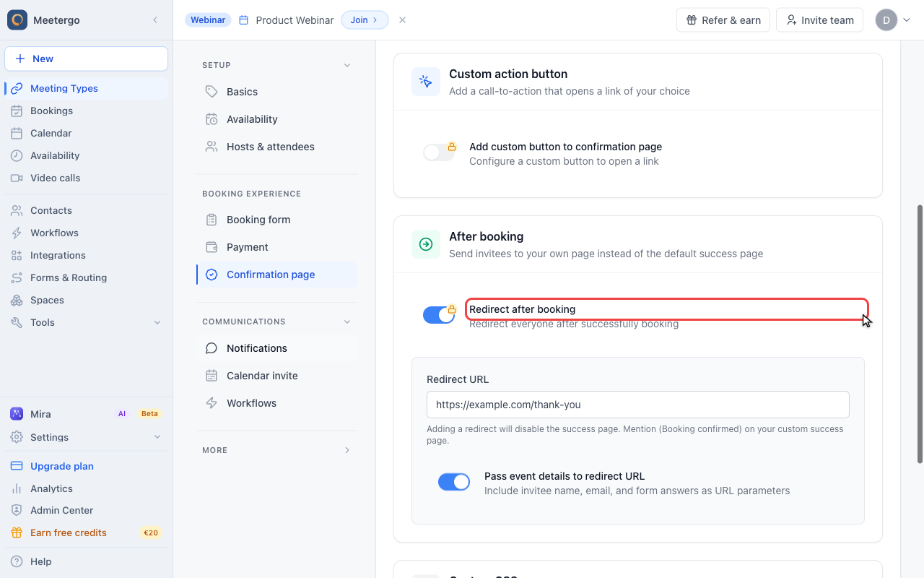Open the Booking form section
The image size is (924, 578).
[277, 220]
